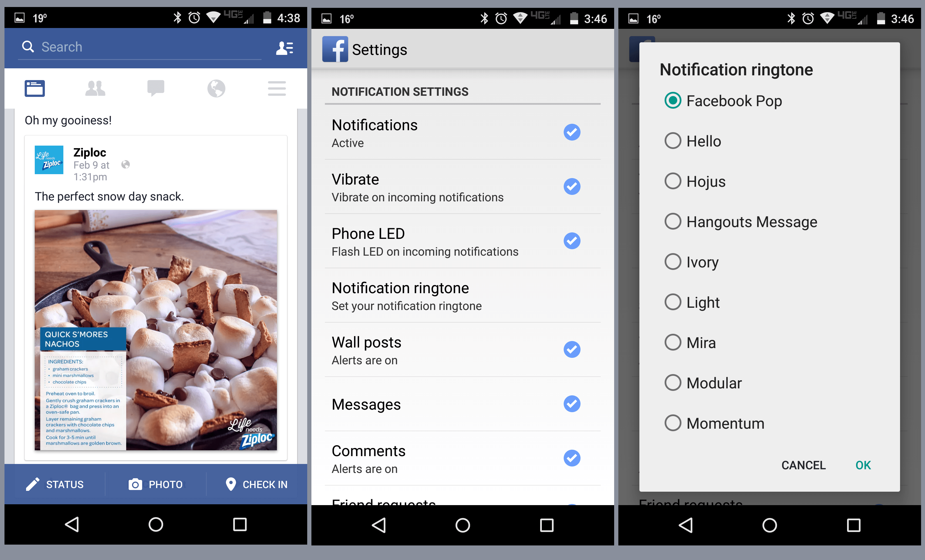
Task: Tap the friends list icon beside Search
Action: (x=285, y=48)
